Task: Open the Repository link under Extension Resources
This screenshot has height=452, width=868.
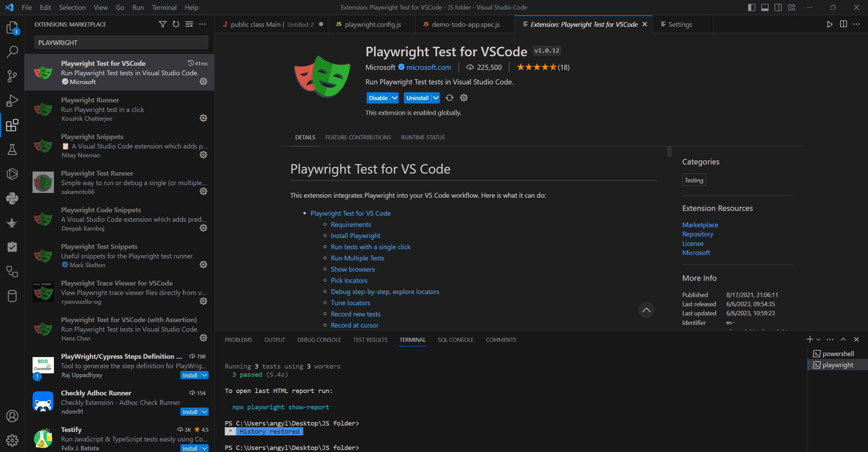Action: pyautogui.click(x=697, y=234)
